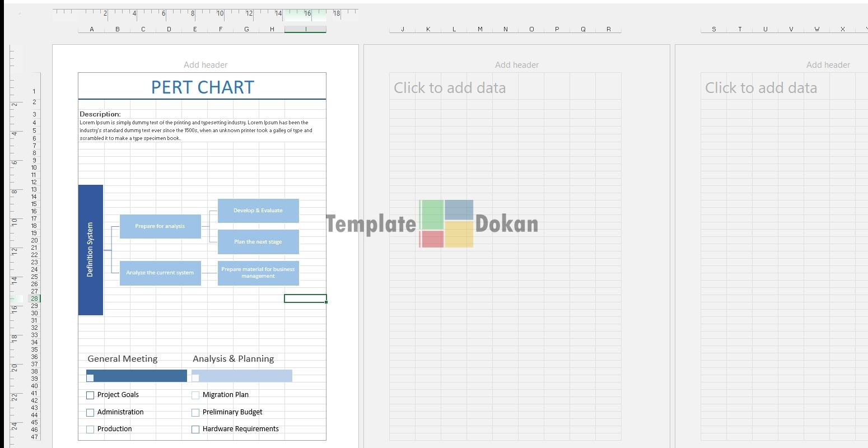
Task: Click Add header on the second page
Action: point(516,65)
